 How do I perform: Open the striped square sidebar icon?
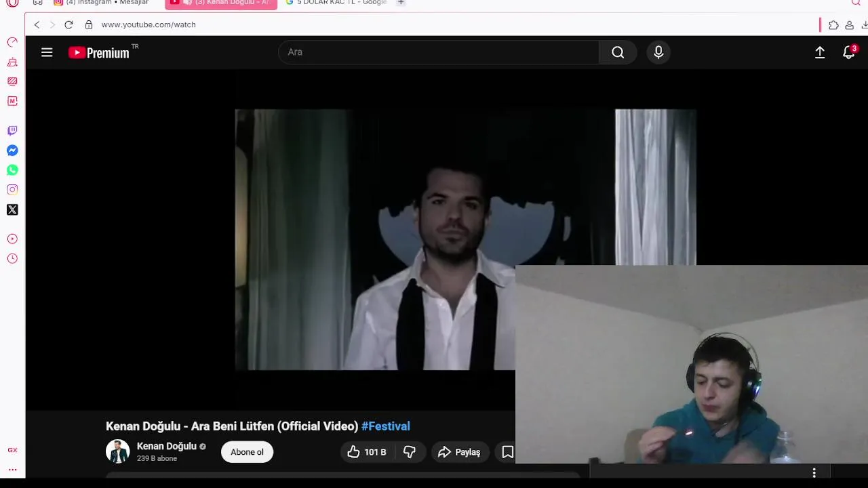click(x=12, y=81)
